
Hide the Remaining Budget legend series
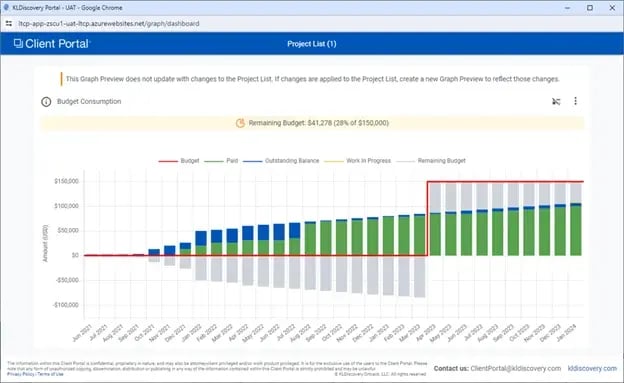431,161
